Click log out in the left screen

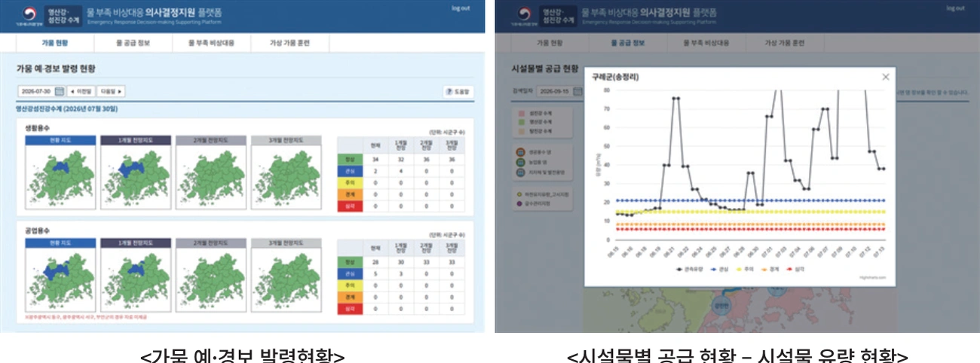point(460,8)
